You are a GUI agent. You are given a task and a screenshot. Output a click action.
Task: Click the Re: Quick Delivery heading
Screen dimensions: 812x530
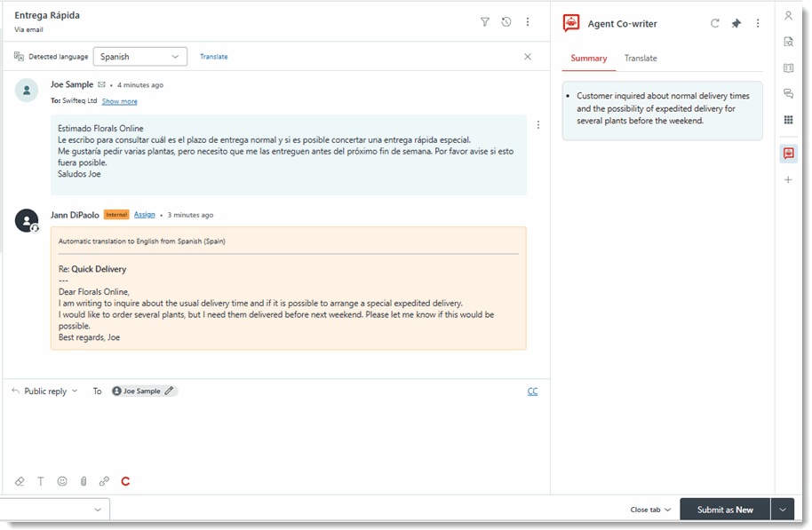92,269
